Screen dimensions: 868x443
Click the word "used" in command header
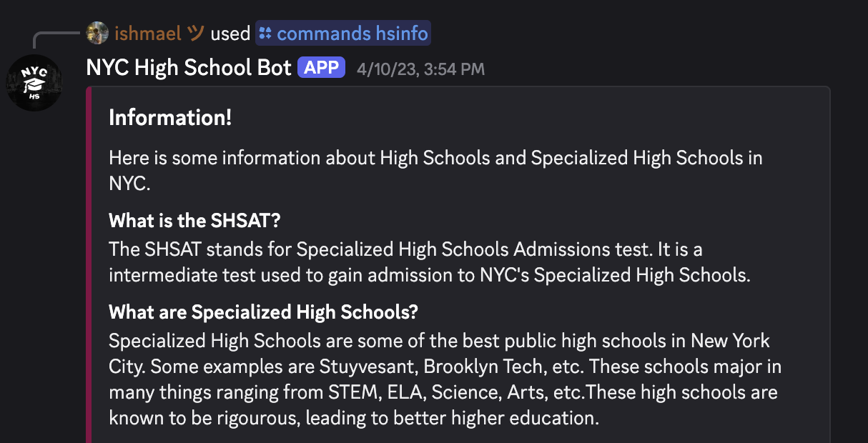230,33
